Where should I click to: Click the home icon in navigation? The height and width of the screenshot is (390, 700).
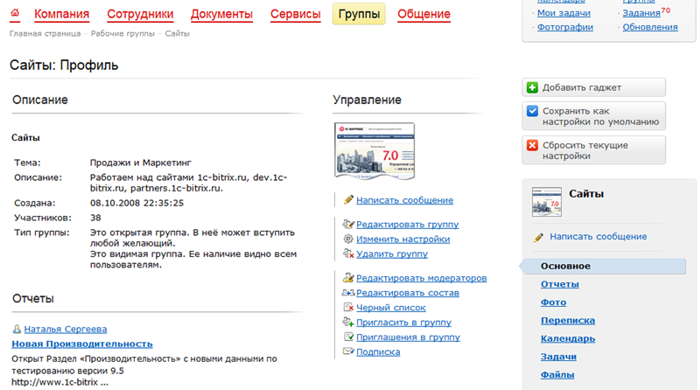point(15,13)
